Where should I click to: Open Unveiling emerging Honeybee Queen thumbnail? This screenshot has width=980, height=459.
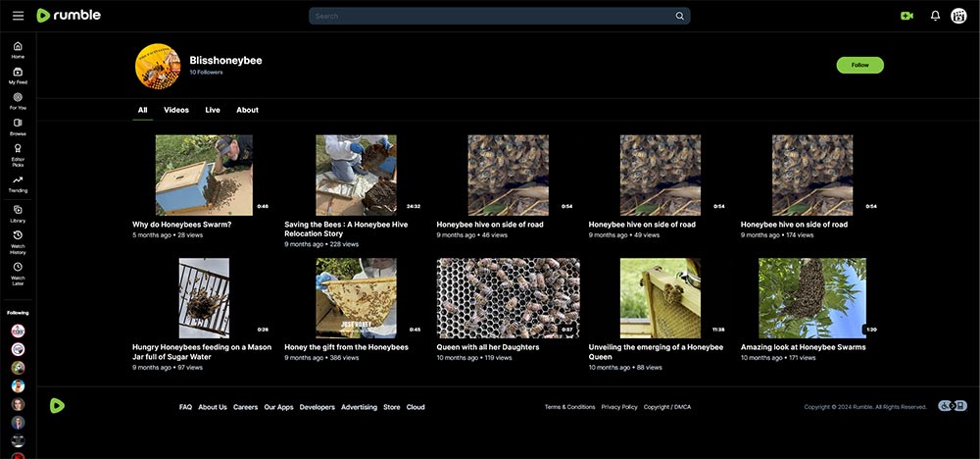coord(660,298)
